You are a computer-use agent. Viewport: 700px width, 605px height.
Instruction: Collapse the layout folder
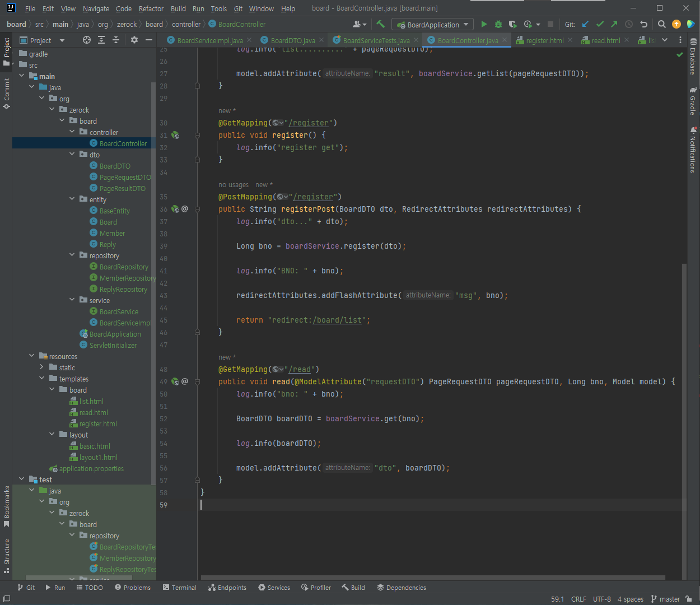[x=52, y=435]
